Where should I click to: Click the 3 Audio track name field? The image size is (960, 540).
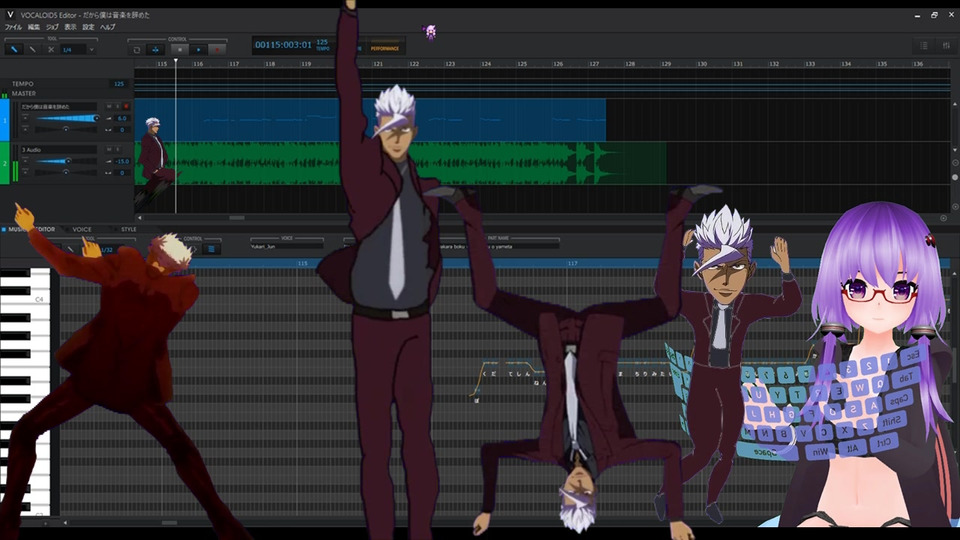coord(58,149)
